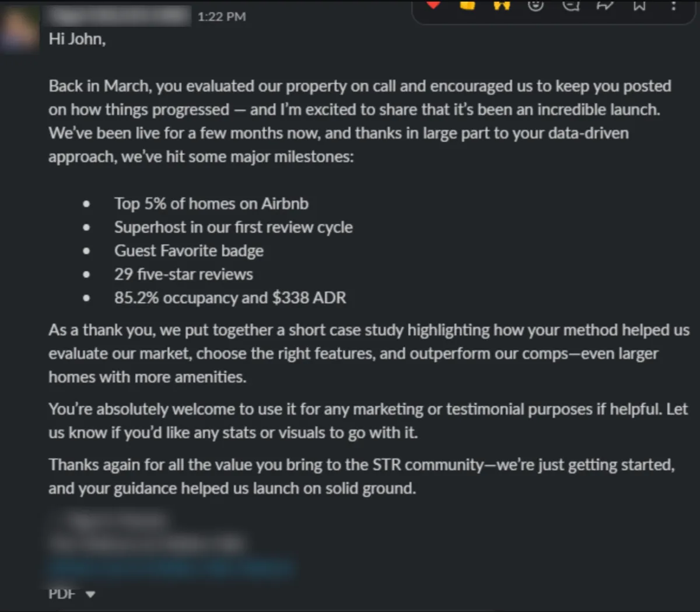React with the raised hands emoji
The width and height of the screenshot is (700, 612).
tap(502, 5)
